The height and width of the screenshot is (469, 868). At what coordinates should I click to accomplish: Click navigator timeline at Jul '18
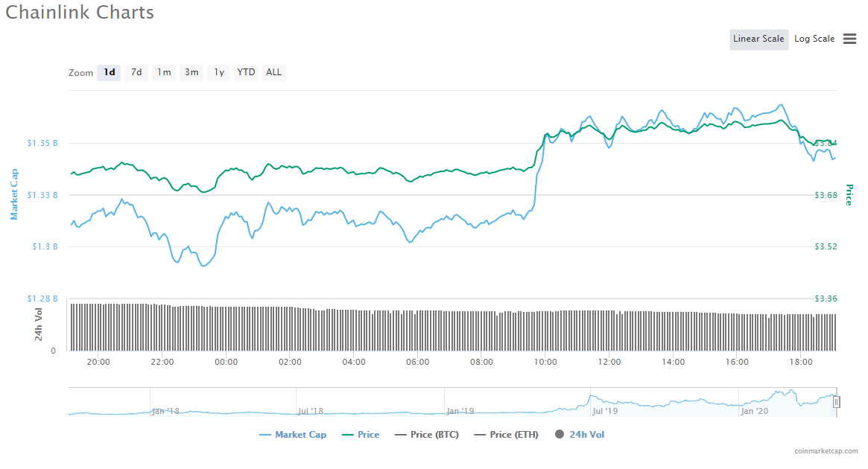pyautogui.click(x=311, y=411)
